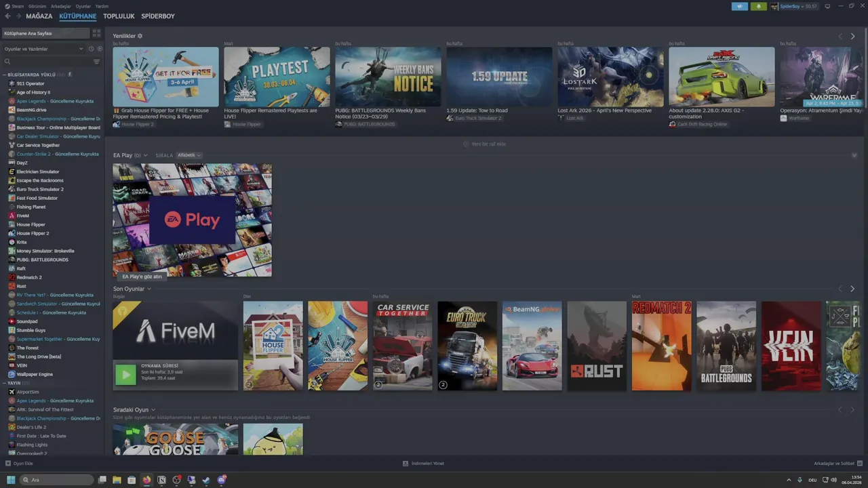868x488 pixels.
Task: Open Notion from the taskbar
Action: [x=161, y=480]
